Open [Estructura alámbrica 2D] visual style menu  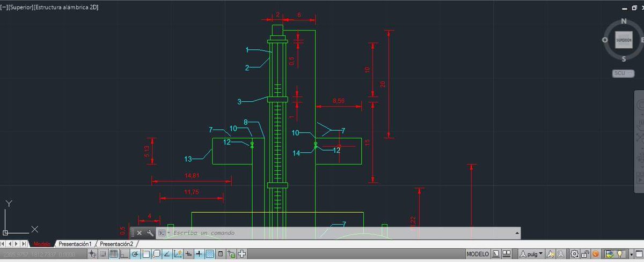pyautogui.click(x=65, y=7)
